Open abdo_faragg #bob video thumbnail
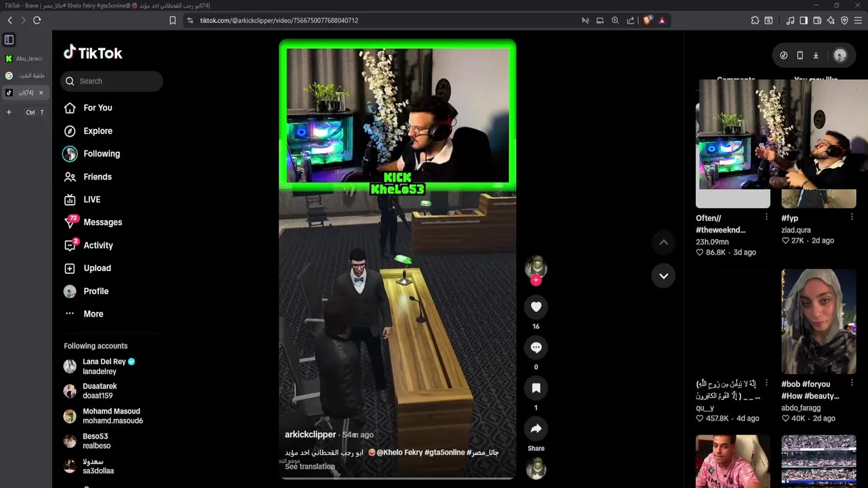The height and width of the screenshot is (488, 868). tap(818, 321)
